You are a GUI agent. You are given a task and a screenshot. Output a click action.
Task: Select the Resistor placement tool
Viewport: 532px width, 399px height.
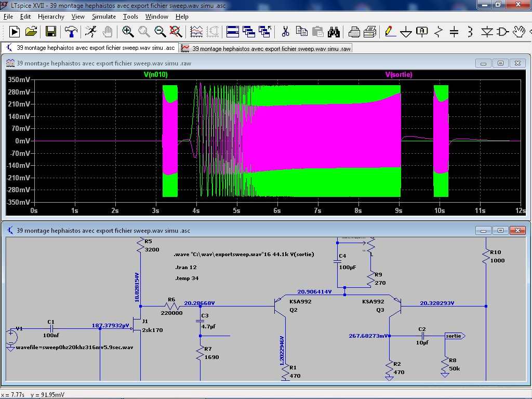(438, 32)
